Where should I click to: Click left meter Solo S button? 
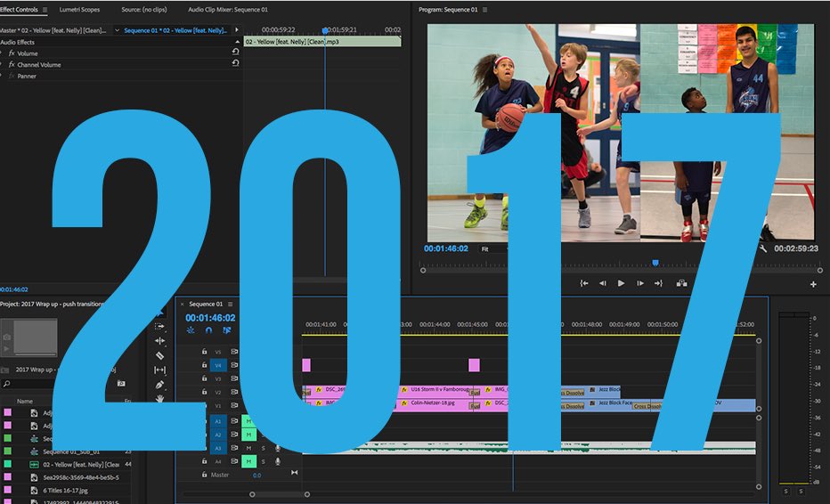point(786,492)
